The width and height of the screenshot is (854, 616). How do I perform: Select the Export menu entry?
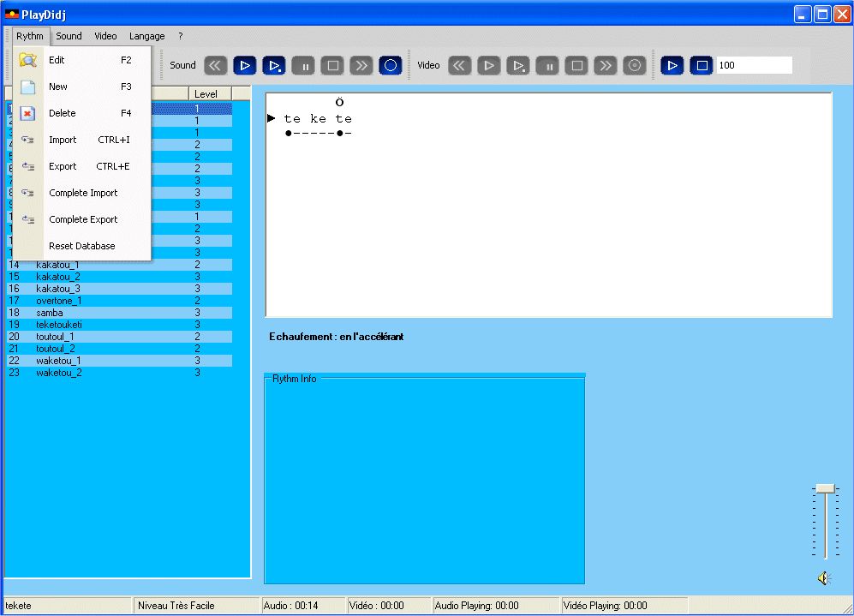81,166
